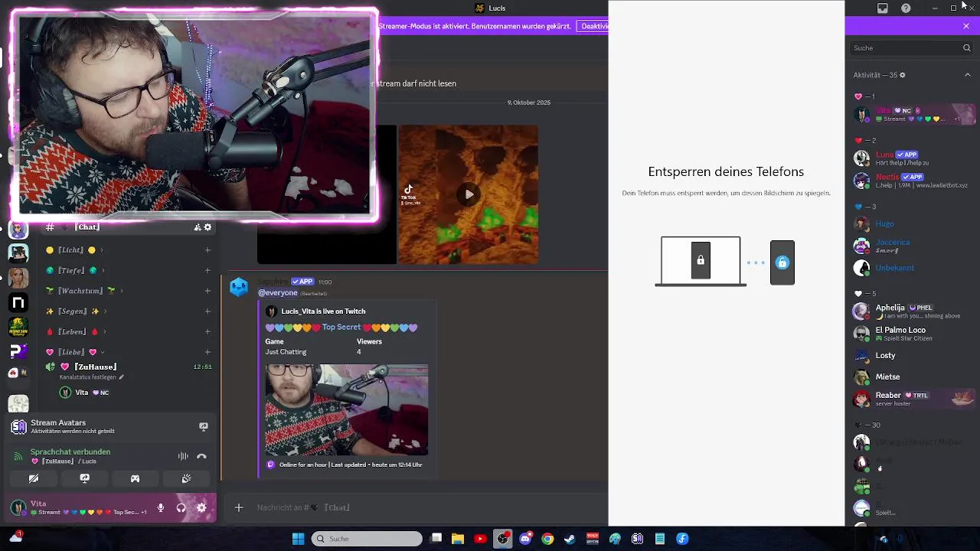
Task: Toggle screen share in voice panel
Action: [x=84, y=478]
